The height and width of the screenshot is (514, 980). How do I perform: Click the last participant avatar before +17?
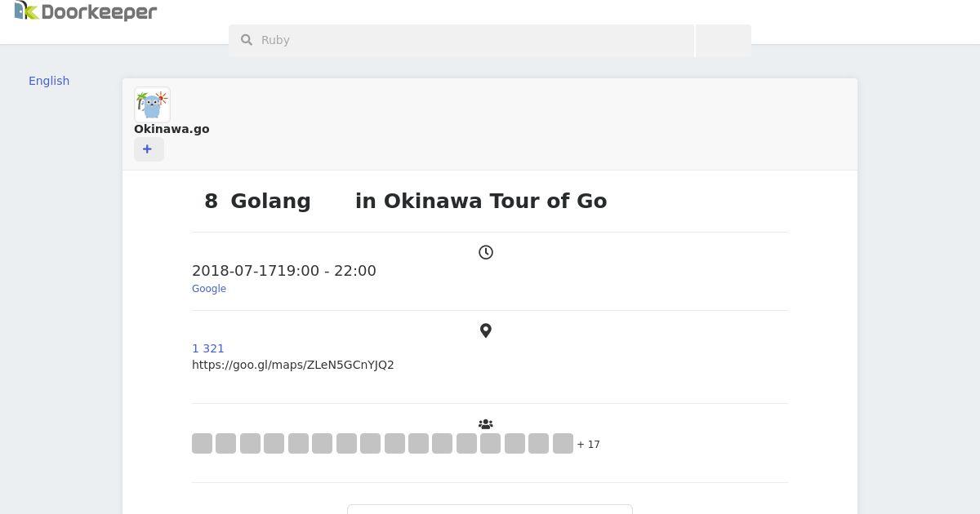(x=563, y=444)
